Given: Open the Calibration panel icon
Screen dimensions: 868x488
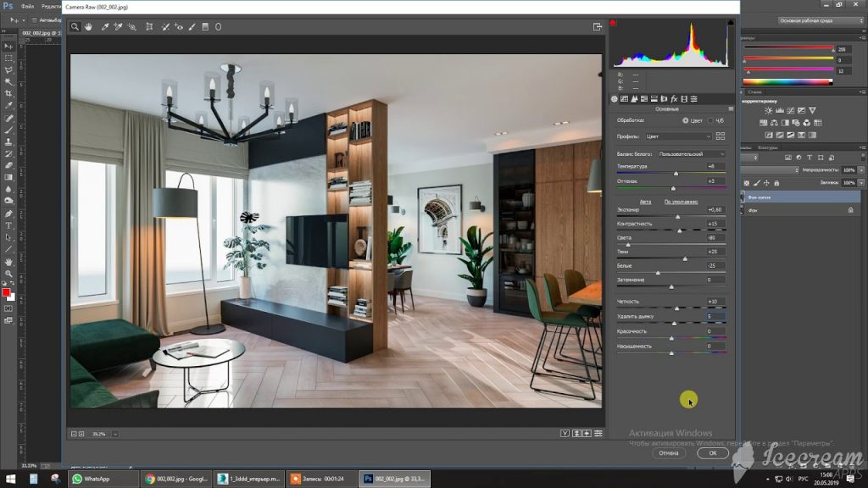Looking at the screenshot, I should (x=684, y=99).
